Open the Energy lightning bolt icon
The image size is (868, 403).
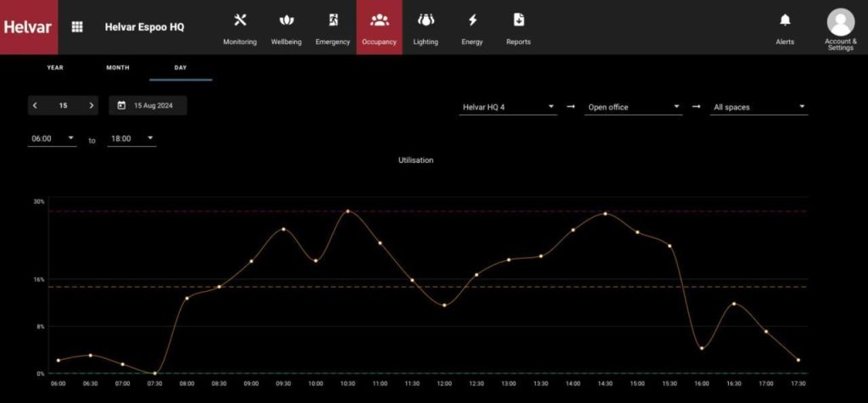tap(472, 20)
